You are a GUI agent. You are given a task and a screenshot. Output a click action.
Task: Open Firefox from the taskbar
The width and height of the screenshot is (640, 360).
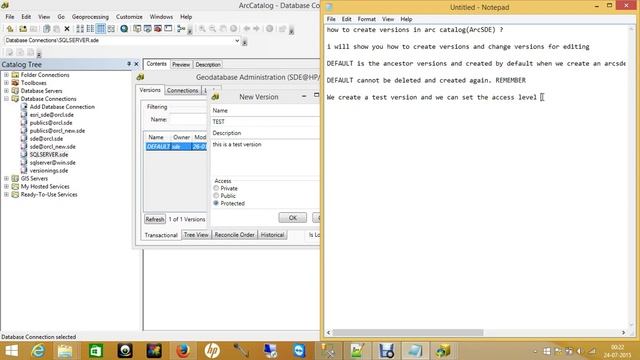pos(183,351)
